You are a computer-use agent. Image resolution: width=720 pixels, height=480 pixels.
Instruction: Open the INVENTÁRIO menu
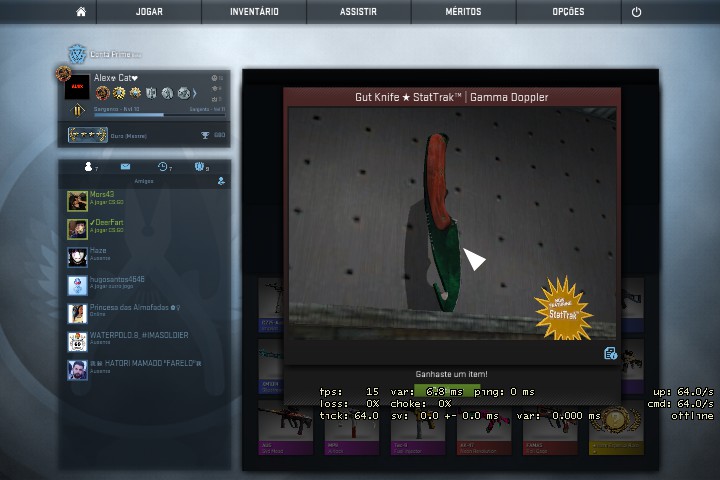click(x=254, y=11)
